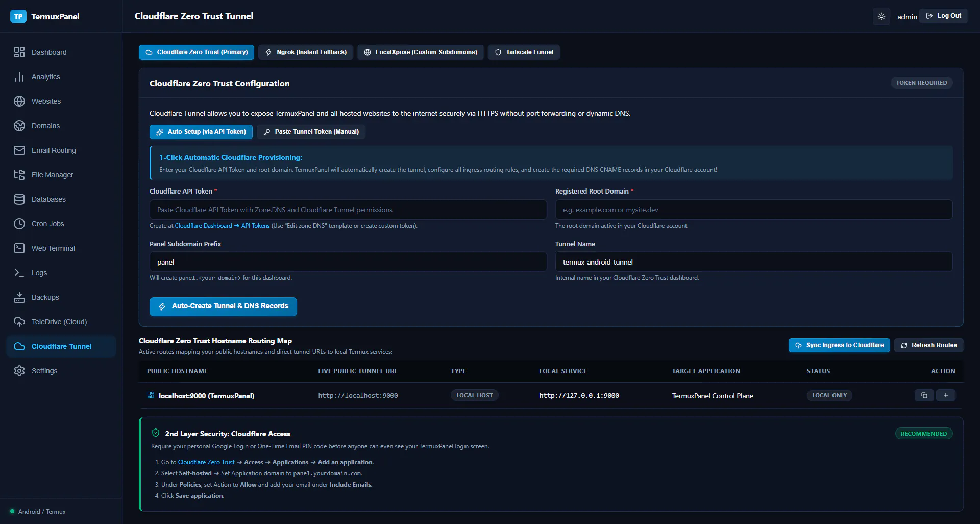Open Dashboard via its grid icon
This screenshot has height=524, width=980.
coord(19,52)
